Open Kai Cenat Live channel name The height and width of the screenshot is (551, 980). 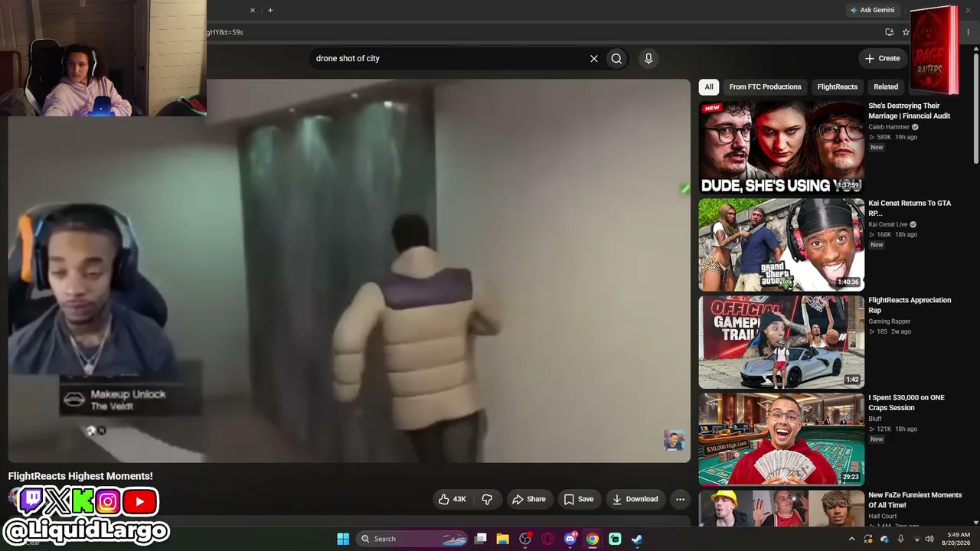click(x=888, y=224)
